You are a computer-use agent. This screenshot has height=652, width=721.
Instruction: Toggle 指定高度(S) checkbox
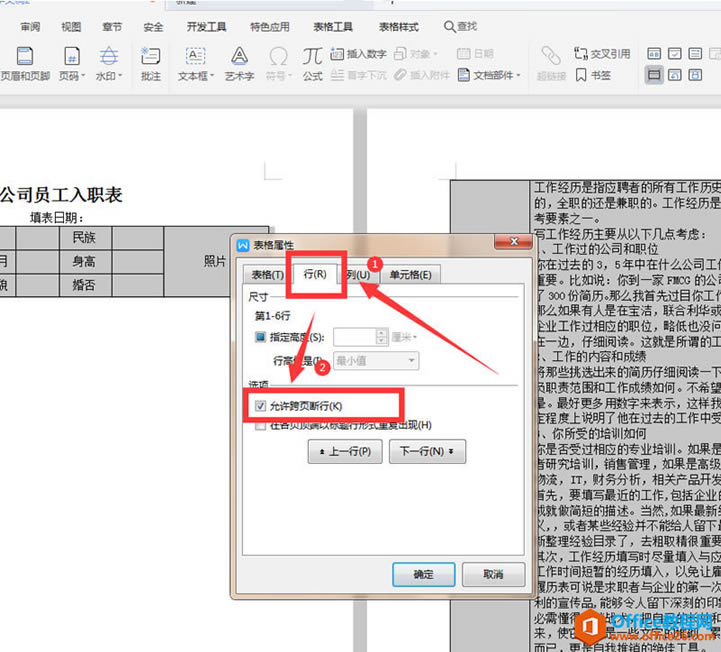point(260,337)
